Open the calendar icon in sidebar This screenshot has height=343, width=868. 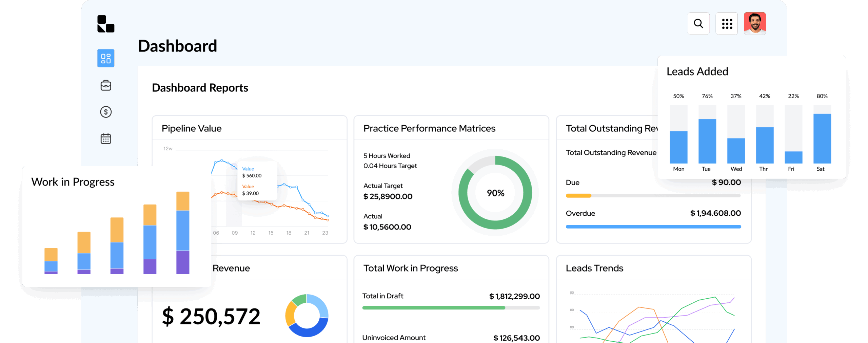click(x=106, y=138)
